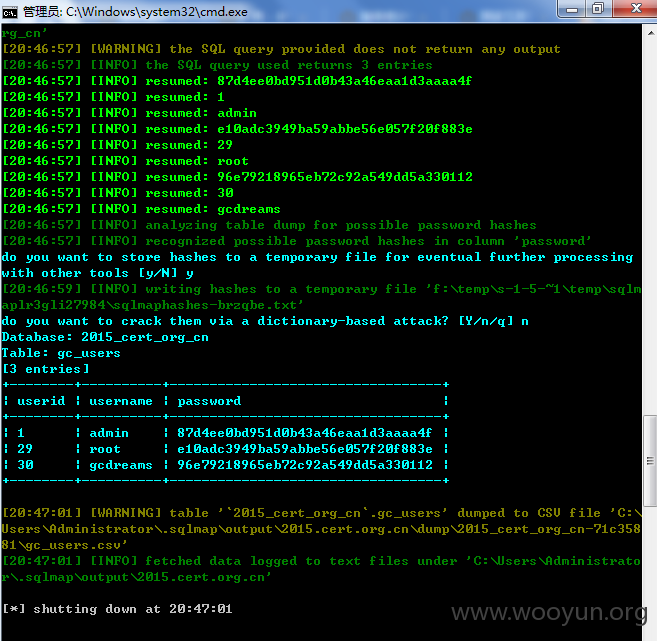Click the '[*] shutting down at 20:47:01' line
Viewport: 657px width, 641px height.
(x=117, y=609)
